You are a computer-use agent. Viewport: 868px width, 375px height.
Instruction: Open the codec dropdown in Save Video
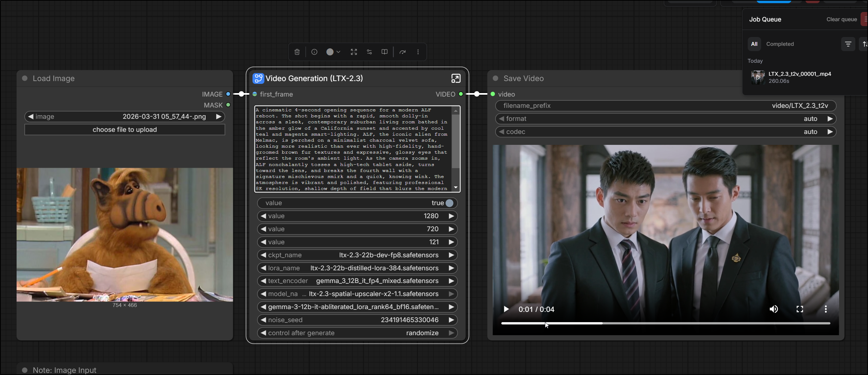pos(665,132)
